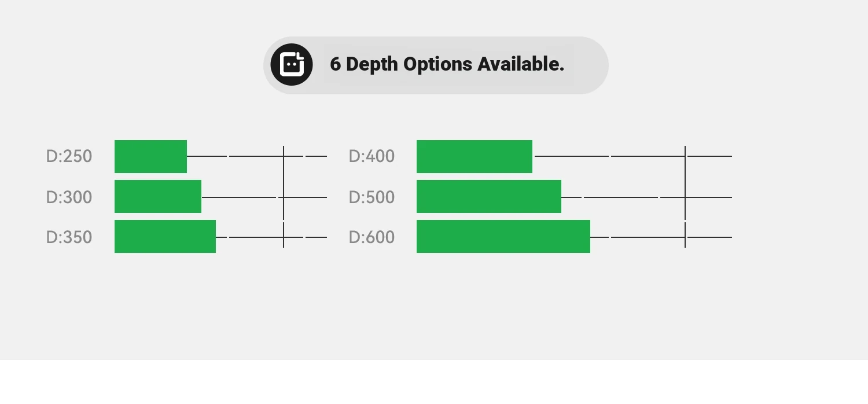Click the dashed line beside D:600 bar

point(661,237)
